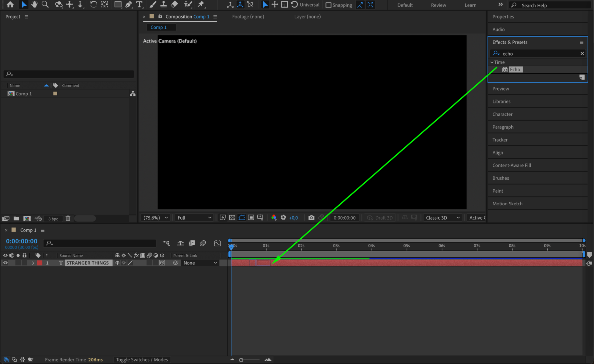Select the Zoom tool in toolbar
Viewport: 594px width, 364px height.
[45, 4]
